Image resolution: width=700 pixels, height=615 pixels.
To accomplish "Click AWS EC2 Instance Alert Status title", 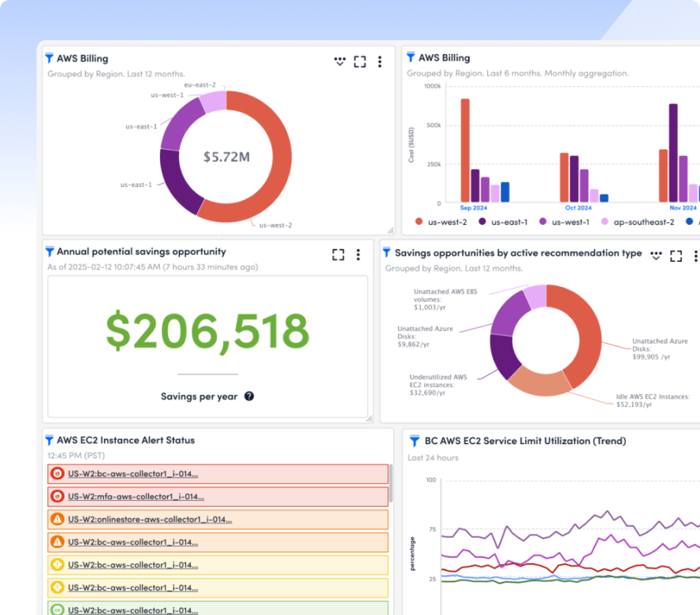I will (x=125, y=441).
